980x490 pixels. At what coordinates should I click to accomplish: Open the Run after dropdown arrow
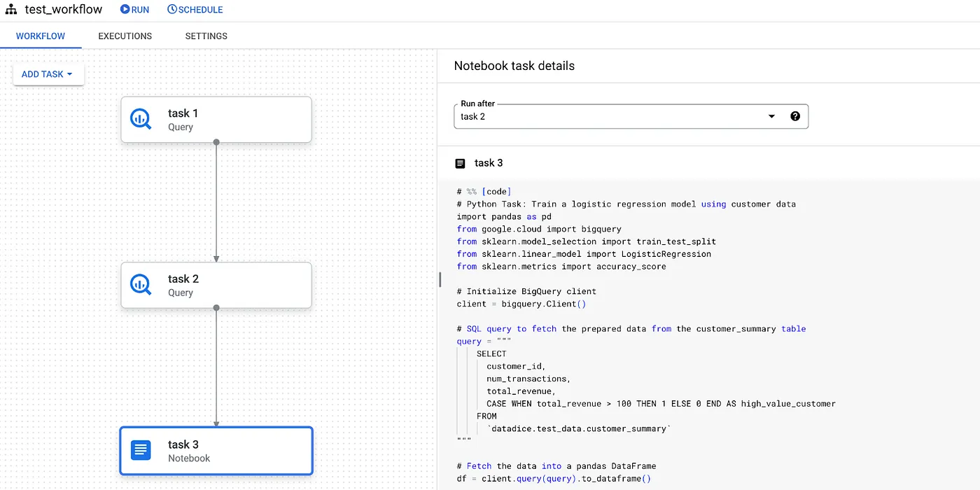(771, 116)
